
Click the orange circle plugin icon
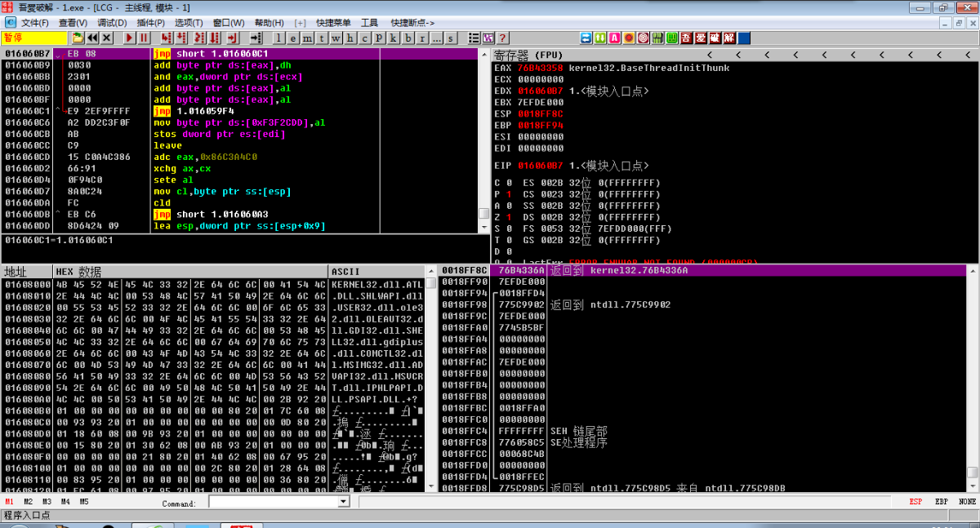tap(629, 38)
